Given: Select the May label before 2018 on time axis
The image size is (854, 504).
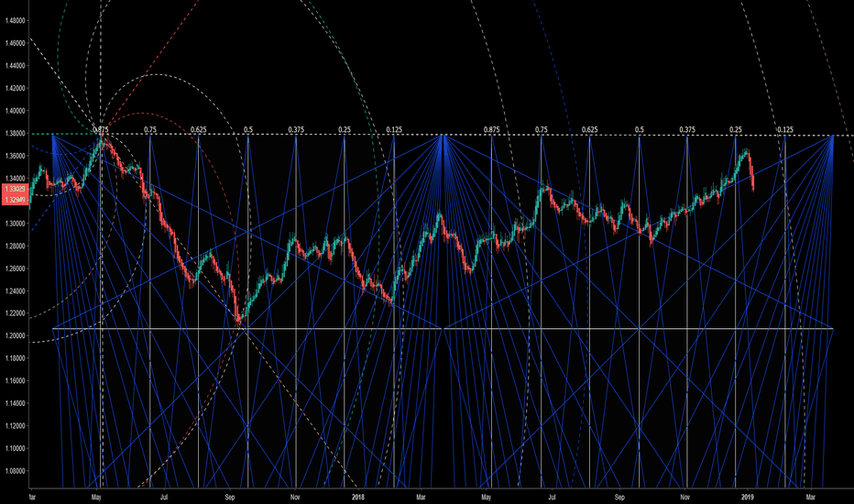Looking at the screenshot, I should pos(97,497).
